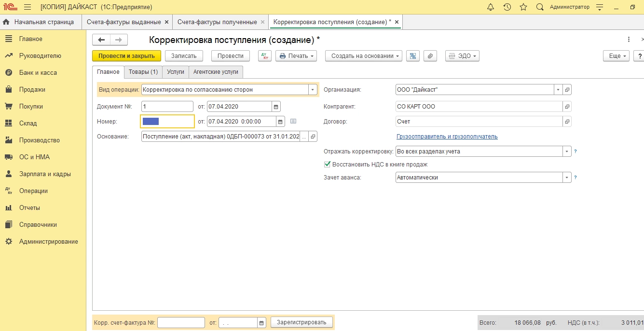Open the notifications bell
Screen dimensions: 644x331
tap(491, 7)
